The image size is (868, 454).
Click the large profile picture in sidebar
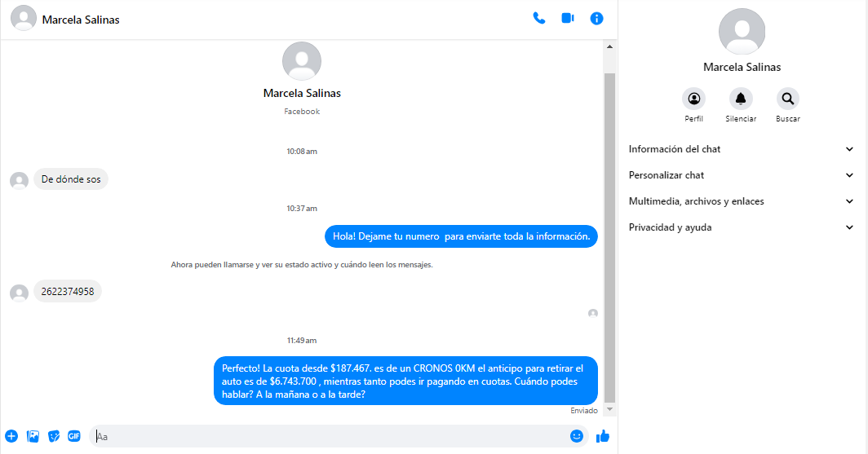pos(742,31)
